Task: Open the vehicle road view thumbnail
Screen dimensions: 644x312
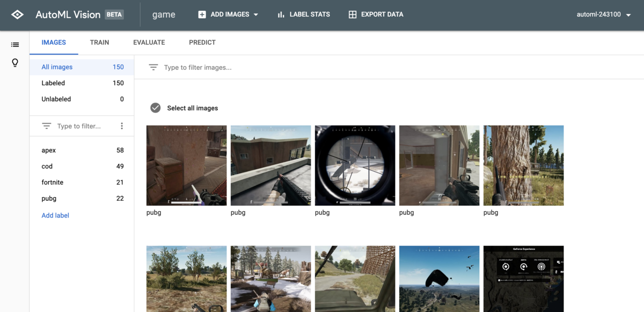Action: click(355, 279)
